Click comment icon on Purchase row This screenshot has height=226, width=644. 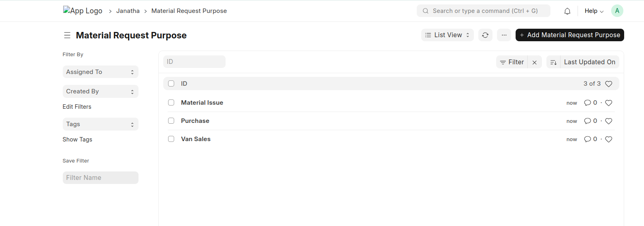587,121
